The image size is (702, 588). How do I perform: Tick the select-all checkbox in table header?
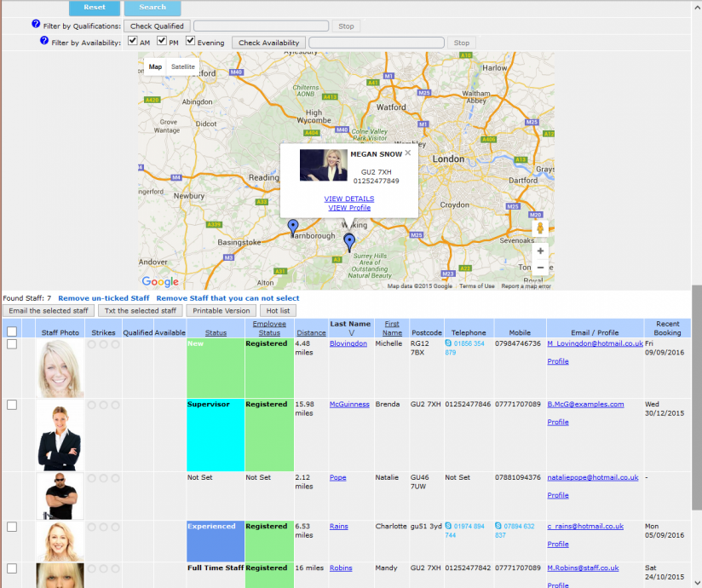pos(12,331)
